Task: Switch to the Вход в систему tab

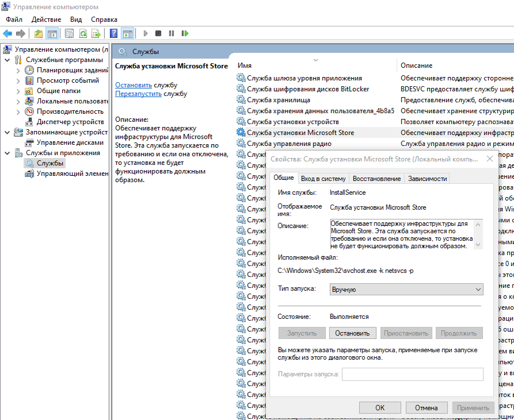Action: (x=323, y=179)
